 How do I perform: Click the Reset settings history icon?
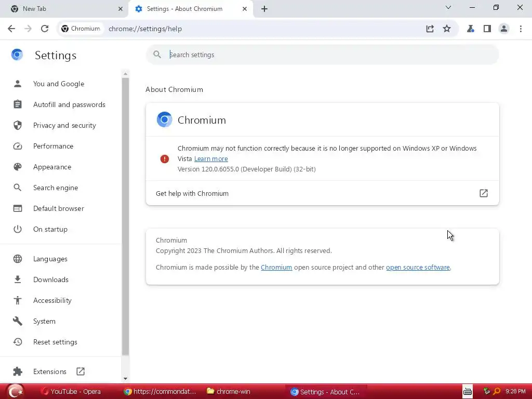(18, 342)
